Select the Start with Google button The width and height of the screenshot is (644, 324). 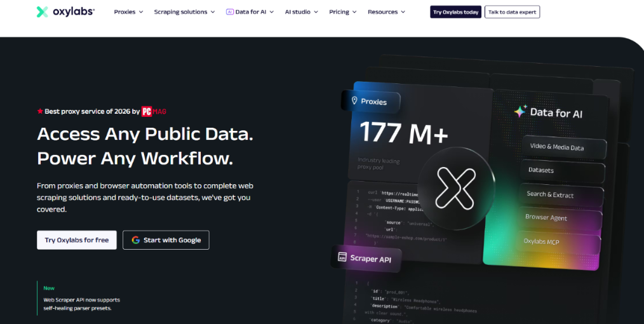[x=166, y=240]
